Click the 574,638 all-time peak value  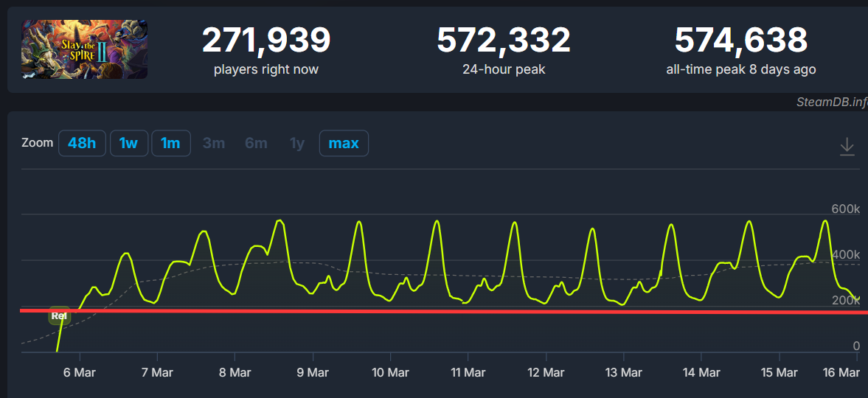click(741, 40)
